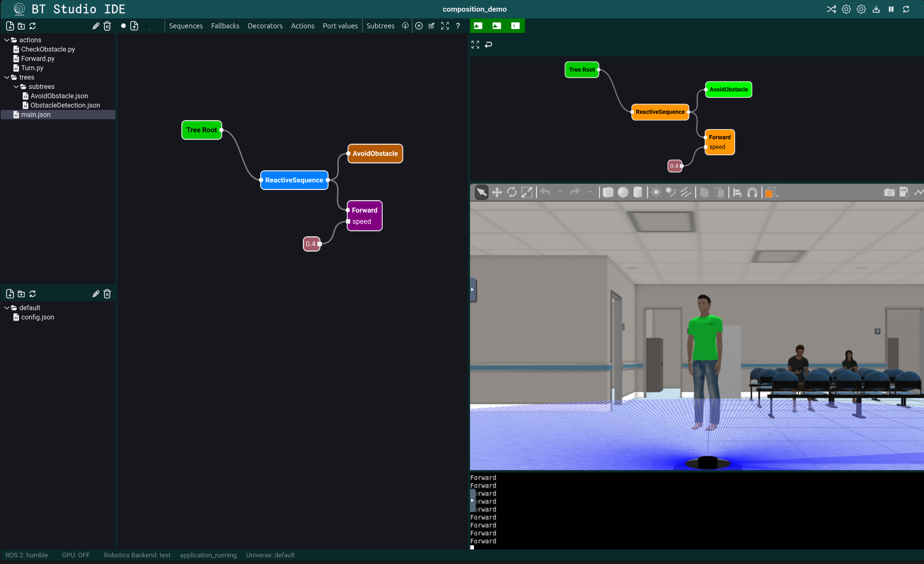Open the Subtrees menu

[380, 26]
